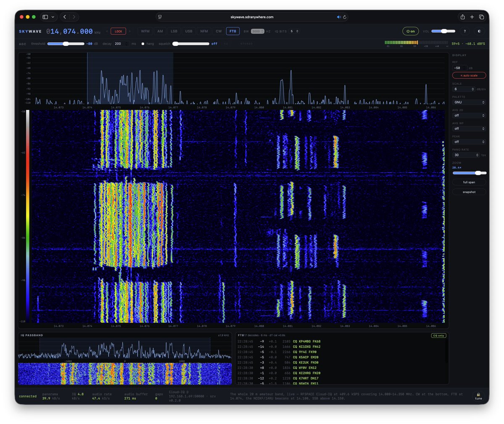
Task: Click the BW 3000 Hz field
Action: click(257, 31)
